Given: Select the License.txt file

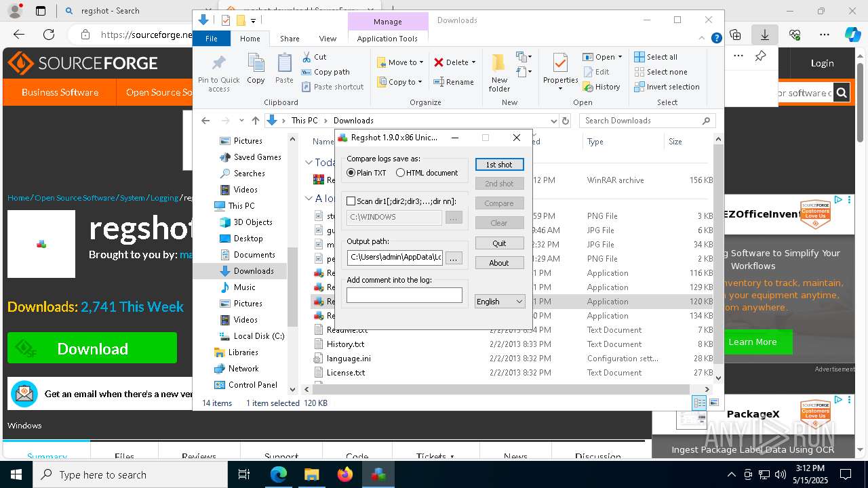Looking at the screenshot, I should click(x=346, y=373).
